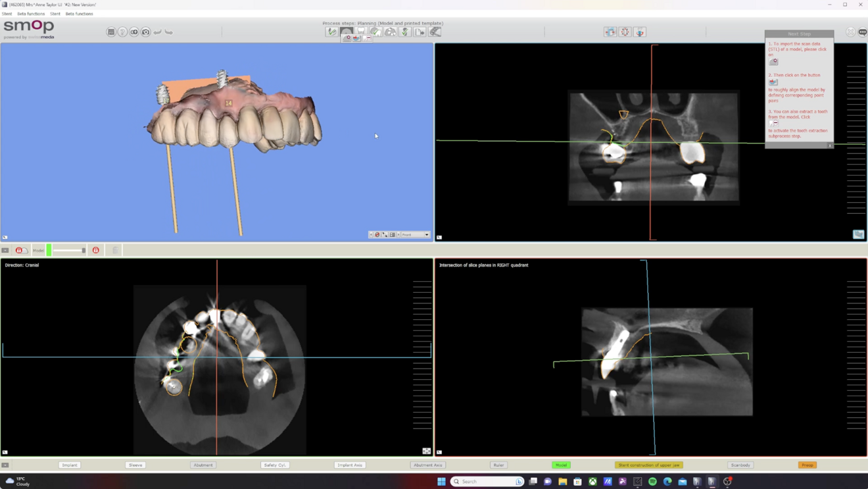Open the Front view direction dropdown
Viewport: 868px width, 489px height.
tap(426, 235)
